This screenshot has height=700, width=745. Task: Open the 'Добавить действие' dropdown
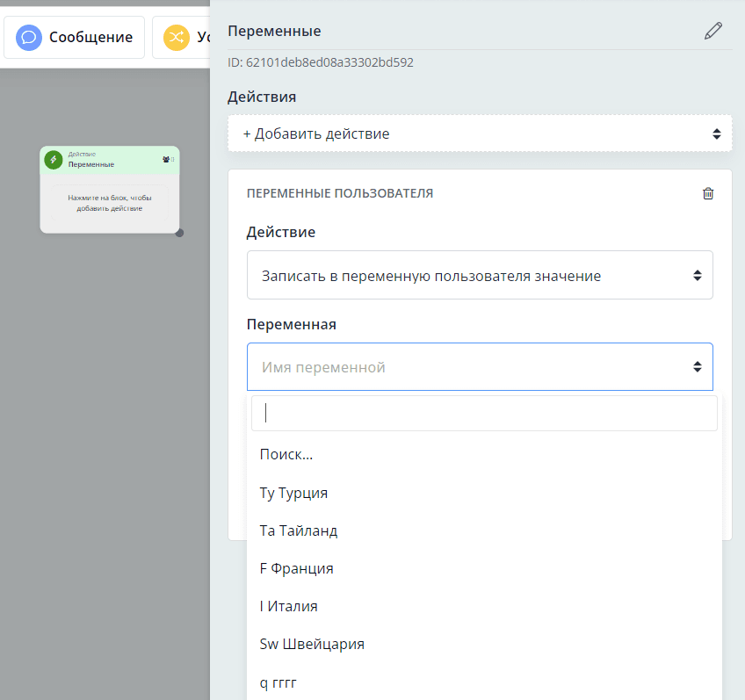pos(480,134)
